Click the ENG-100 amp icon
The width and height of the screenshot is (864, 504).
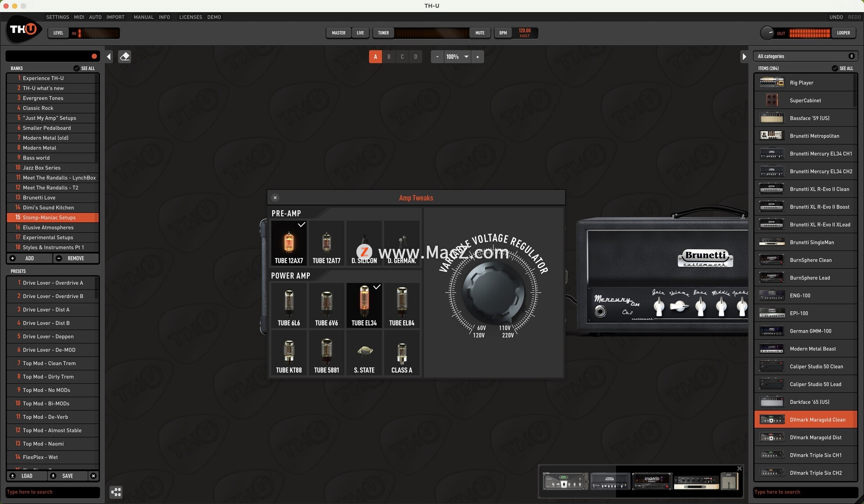pyautogui.click(x=771, y=295)
